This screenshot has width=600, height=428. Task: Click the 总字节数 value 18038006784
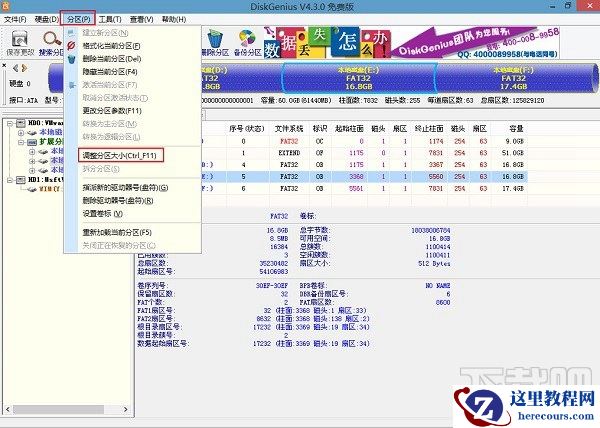tap(431, 230)
